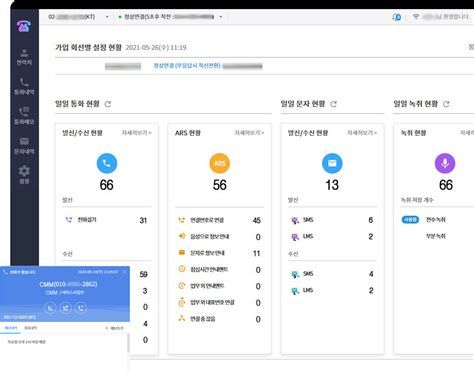The height and width of the screenshot is (373, 474).
Task: Select 전수녹취 in the recording card
Action: (x=435, y=220)
